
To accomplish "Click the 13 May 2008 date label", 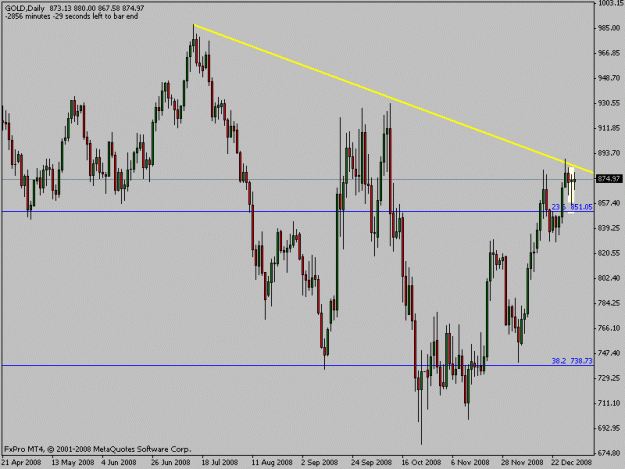I will point(73,462).
